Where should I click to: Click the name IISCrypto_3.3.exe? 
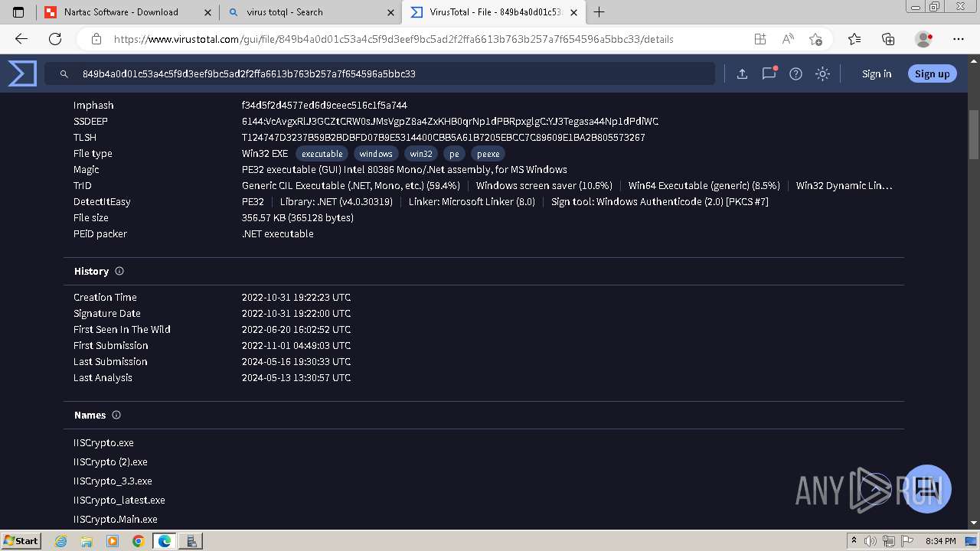click(x=113, y=481)
